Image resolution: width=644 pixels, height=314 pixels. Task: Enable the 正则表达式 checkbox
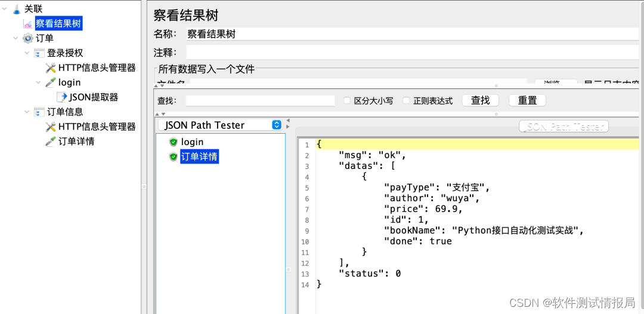[x=406, y=100]
